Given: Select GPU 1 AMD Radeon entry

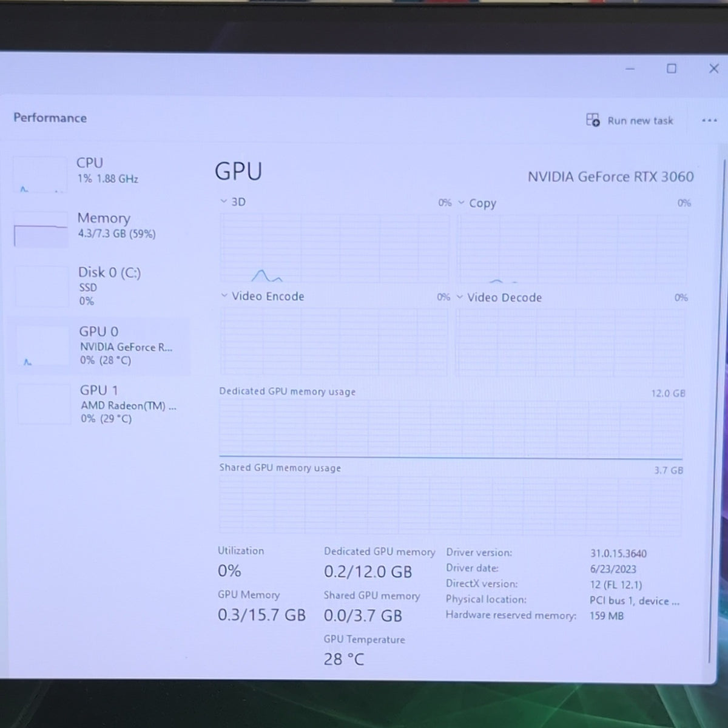Looking at the screenshot, I should (x=100, y=404).
